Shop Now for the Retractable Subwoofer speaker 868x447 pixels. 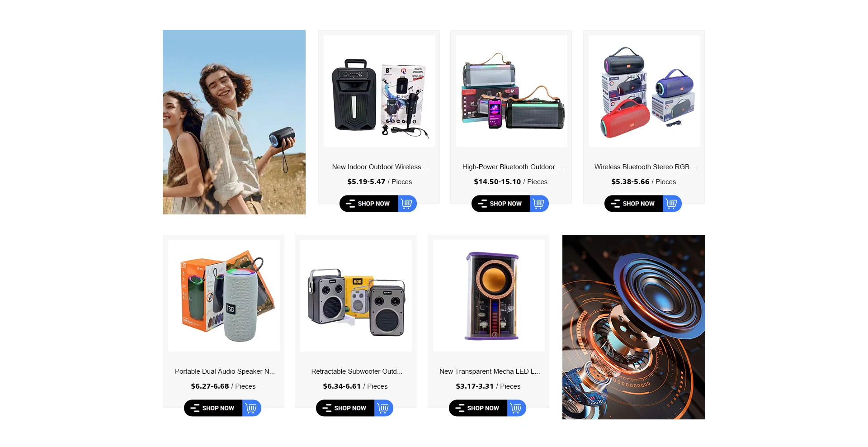coord(345,408)
